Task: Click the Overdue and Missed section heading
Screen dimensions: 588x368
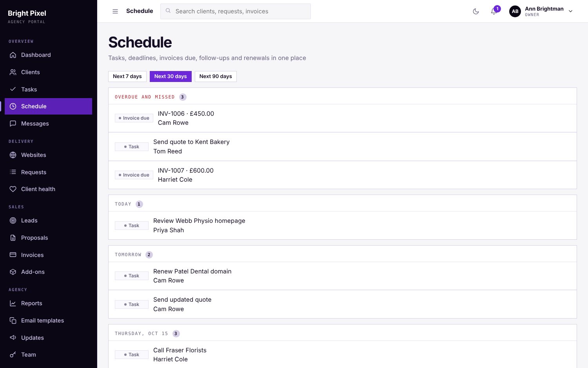Action: pyautogui.click(x=145, y=97)
